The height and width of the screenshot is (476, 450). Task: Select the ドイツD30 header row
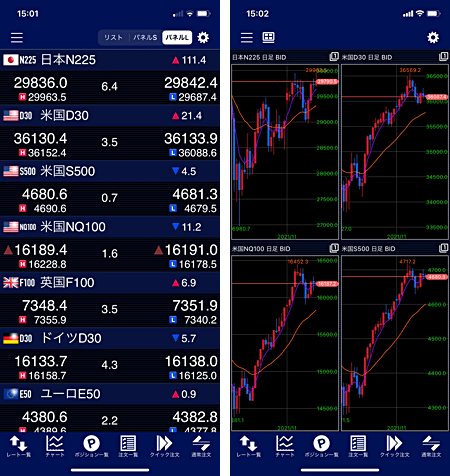click(110, 338)
